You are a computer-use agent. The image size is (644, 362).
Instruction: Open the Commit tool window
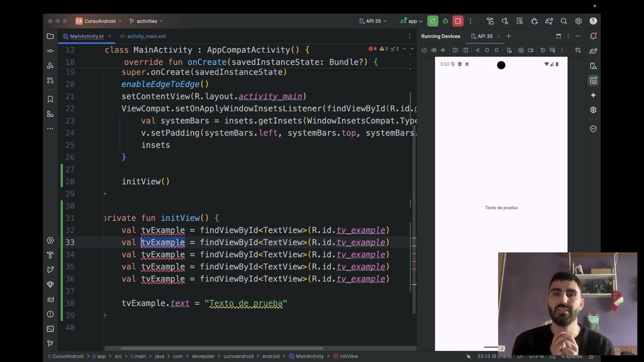click(x=50, y=51)
